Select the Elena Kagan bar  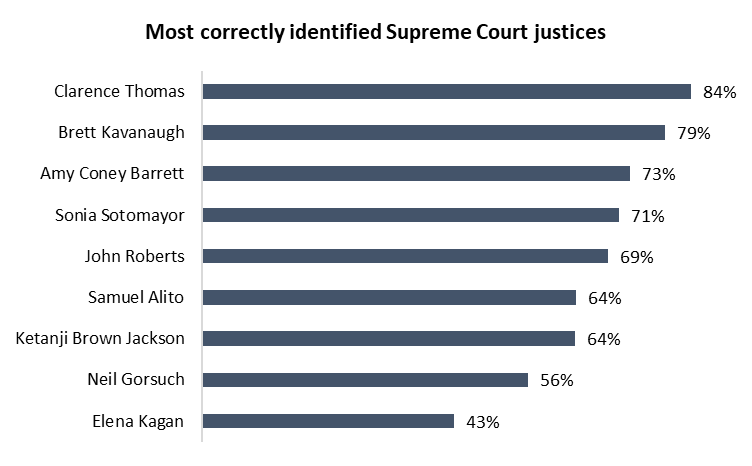pos(328,421)
